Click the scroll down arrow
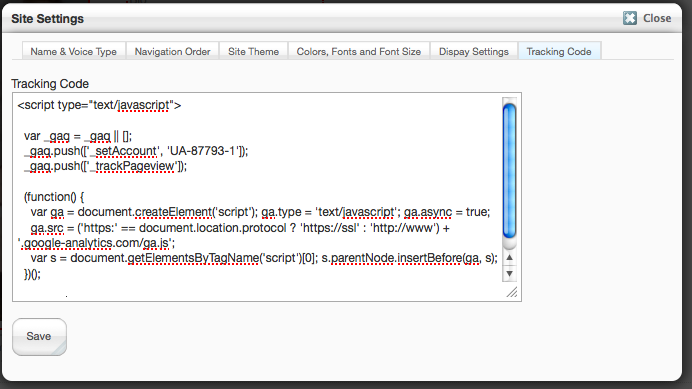692x389 pixels. tap(509, 274)
